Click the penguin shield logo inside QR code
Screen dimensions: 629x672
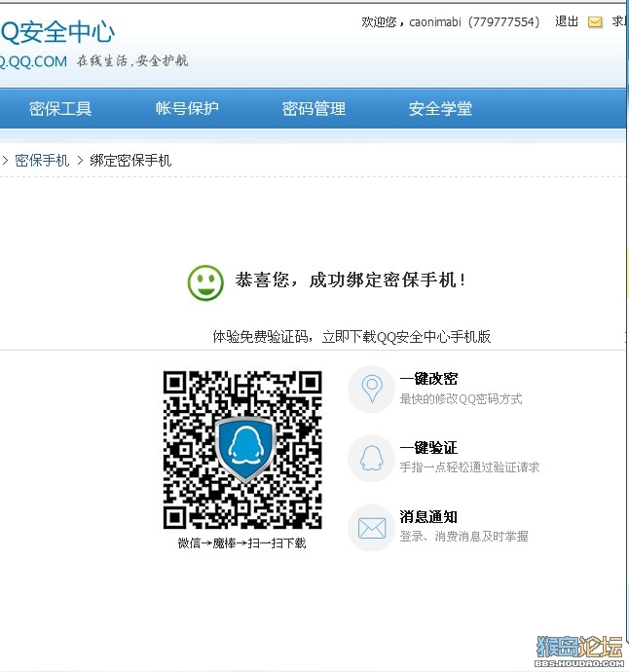tap(245, 449)
